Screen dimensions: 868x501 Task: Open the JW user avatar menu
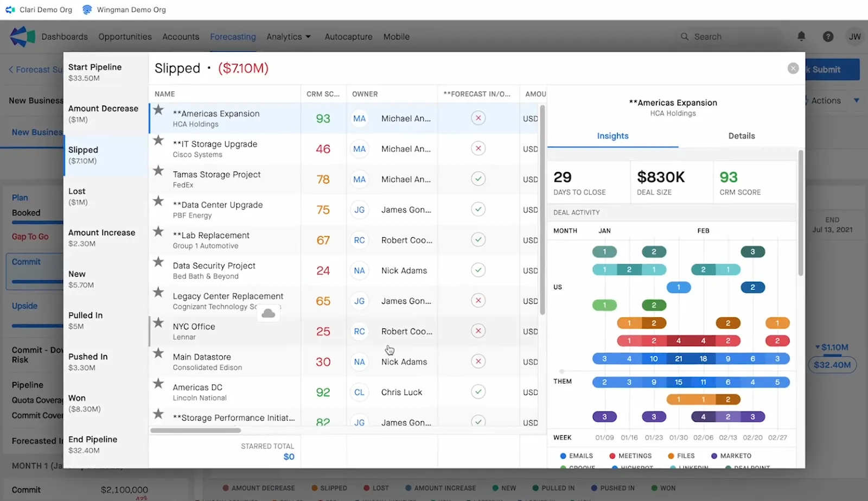[x=855, y=36]
